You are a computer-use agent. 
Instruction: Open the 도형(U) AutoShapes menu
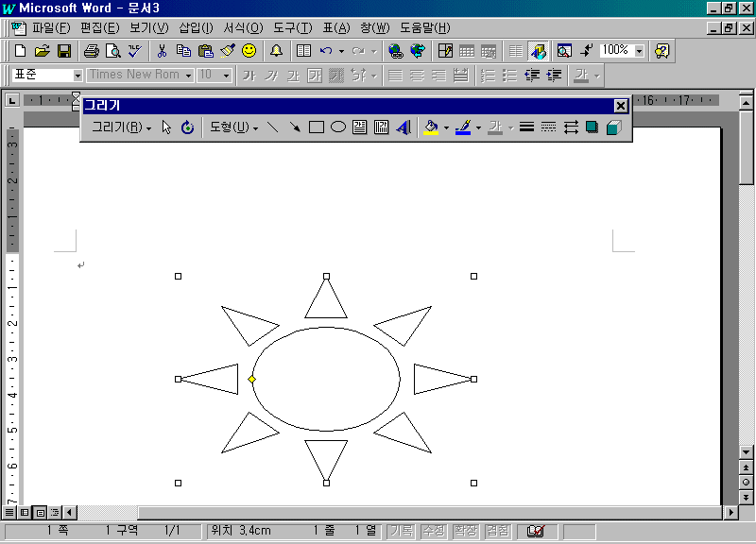coord(233,127)
